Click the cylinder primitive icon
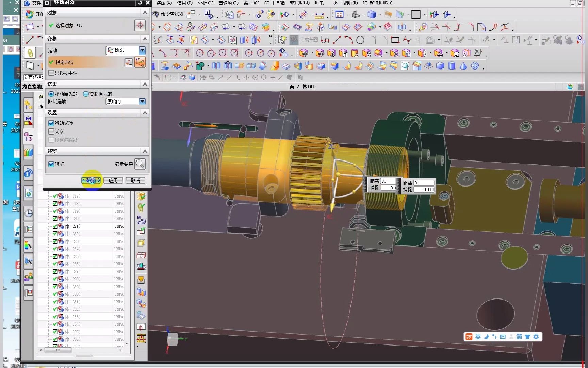Screen dimensions: 588x368 click(x=452, y=66)
